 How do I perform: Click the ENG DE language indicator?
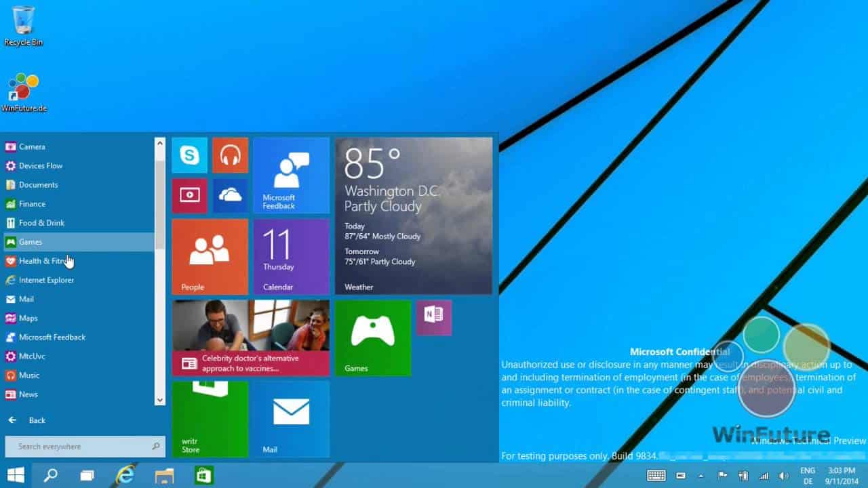[808, 475]
